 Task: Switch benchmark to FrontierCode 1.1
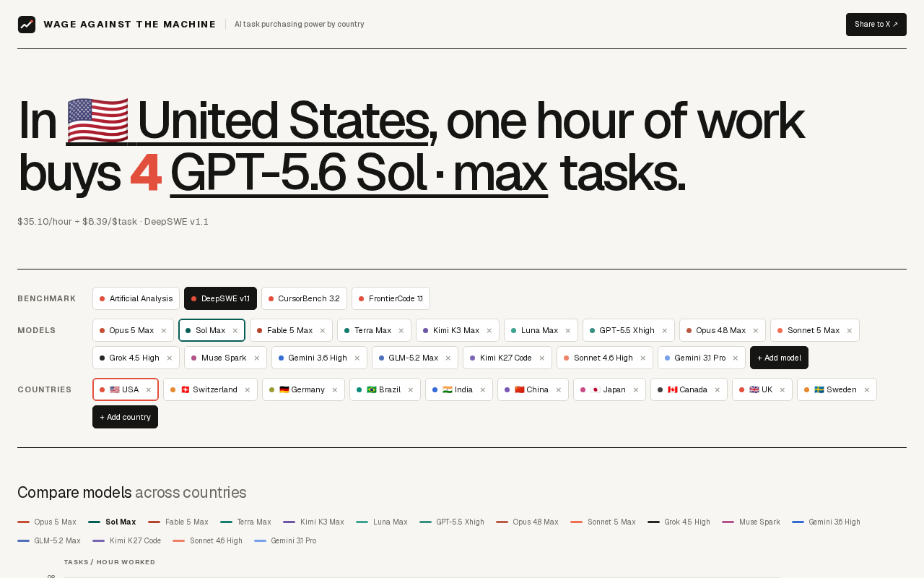(x=391, y=298)
